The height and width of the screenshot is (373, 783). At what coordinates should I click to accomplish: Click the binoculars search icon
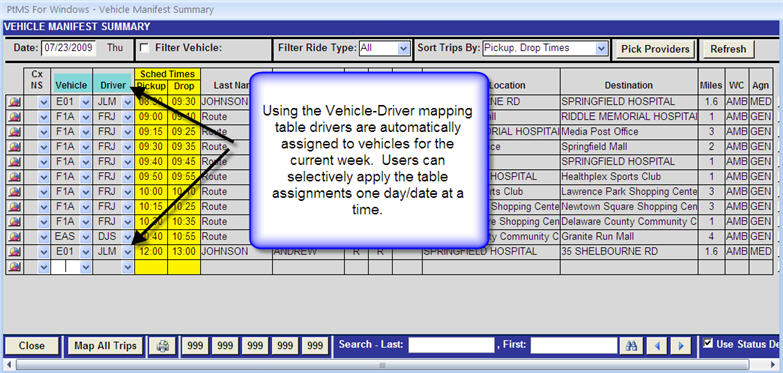(x=631, y=346)
